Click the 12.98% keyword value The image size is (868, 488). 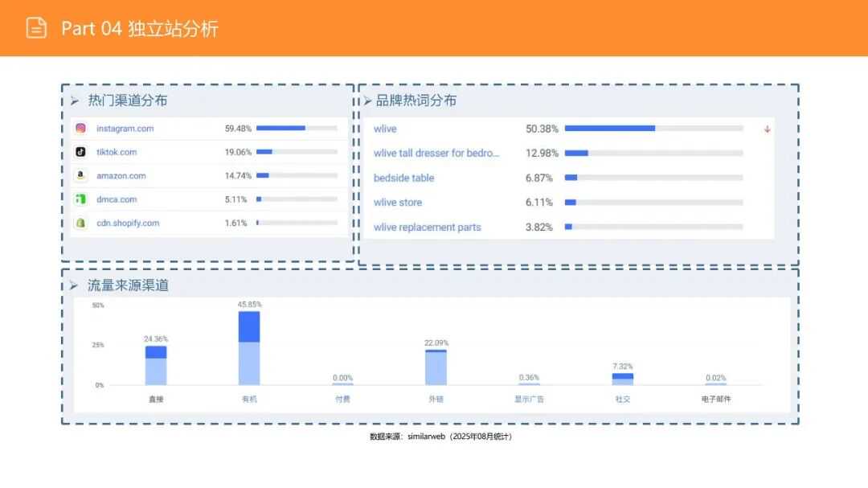coord(542,154)
